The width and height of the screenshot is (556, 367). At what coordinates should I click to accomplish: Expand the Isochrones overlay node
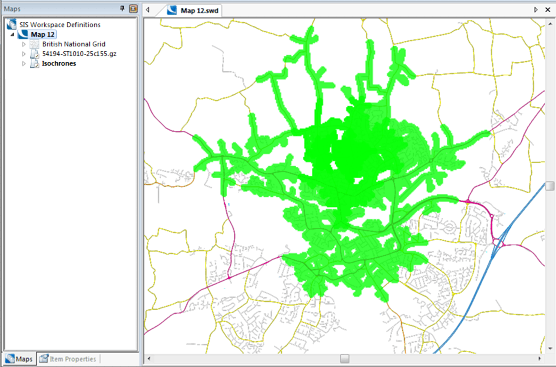click(x=24, y=64)
